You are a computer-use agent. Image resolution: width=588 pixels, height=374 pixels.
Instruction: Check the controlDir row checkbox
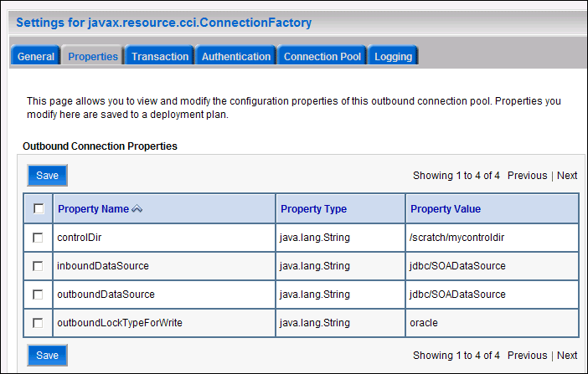point(38,238)
